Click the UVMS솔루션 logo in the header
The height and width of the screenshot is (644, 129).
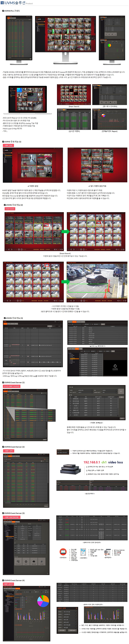click(13, 3)
